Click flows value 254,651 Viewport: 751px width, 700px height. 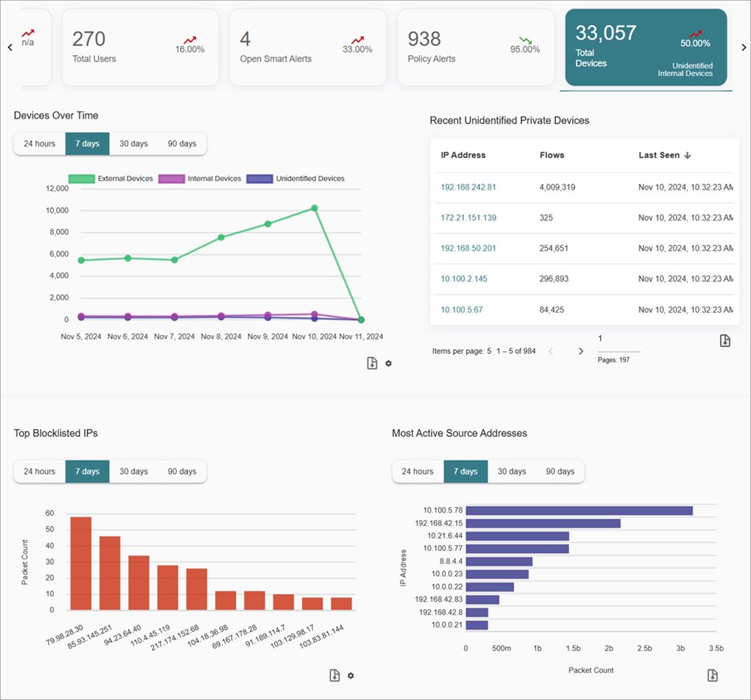click(x=553, y=248)
